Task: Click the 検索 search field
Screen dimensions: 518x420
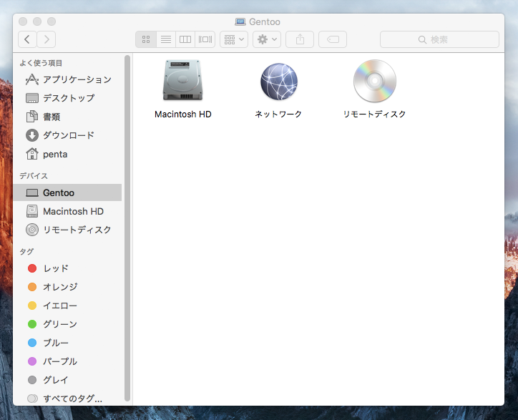Action: (x=439, y=39)
